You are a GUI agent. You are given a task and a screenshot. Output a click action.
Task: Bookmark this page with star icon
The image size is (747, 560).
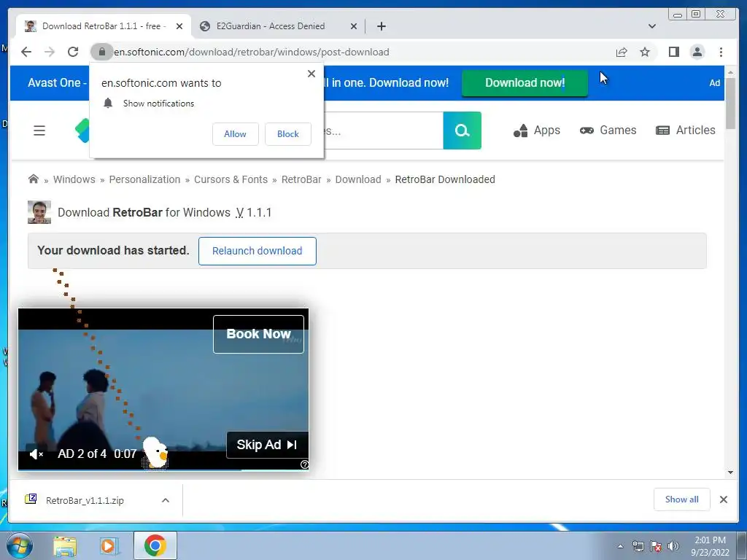(645, 52)
